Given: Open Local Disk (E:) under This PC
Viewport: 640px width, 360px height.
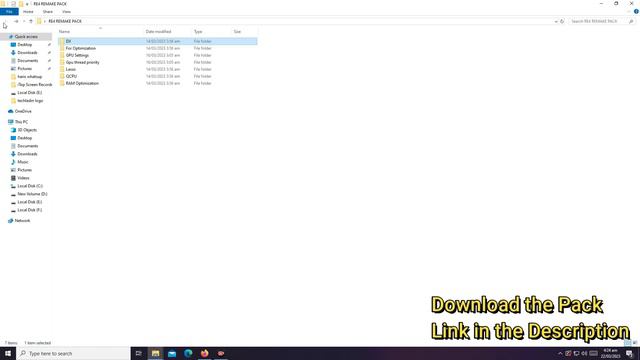Looking at the screenshot, I should pos(29,202).
